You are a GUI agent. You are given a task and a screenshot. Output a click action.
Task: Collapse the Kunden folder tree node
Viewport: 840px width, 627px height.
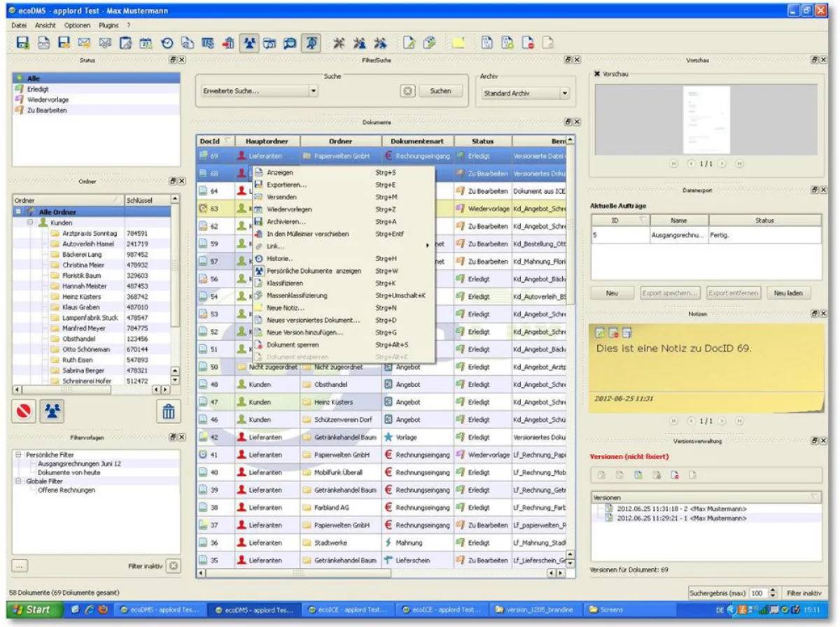[x=30, y=223]
